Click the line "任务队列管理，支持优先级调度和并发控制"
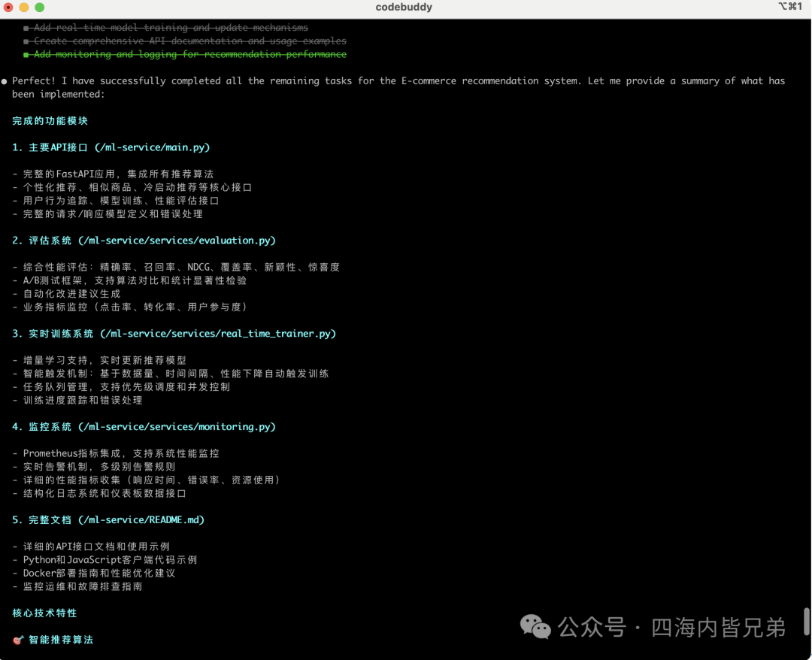 point(126,387)
